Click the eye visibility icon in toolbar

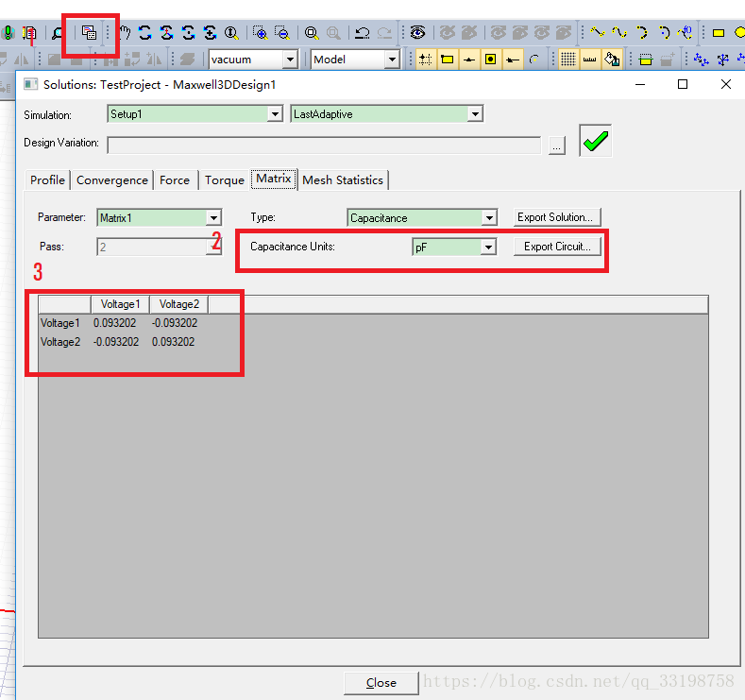417,32
